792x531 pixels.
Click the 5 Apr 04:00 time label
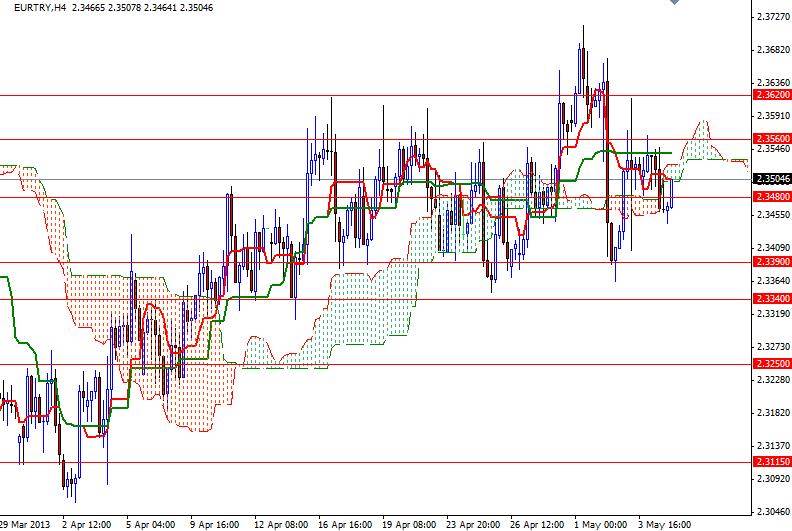tap(151, 524)
